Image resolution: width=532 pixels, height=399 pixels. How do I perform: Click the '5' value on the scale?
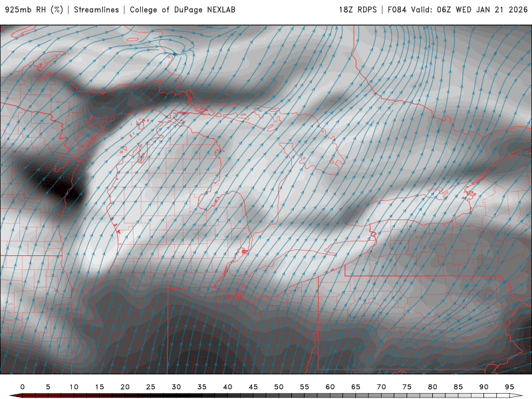(48, 387)
